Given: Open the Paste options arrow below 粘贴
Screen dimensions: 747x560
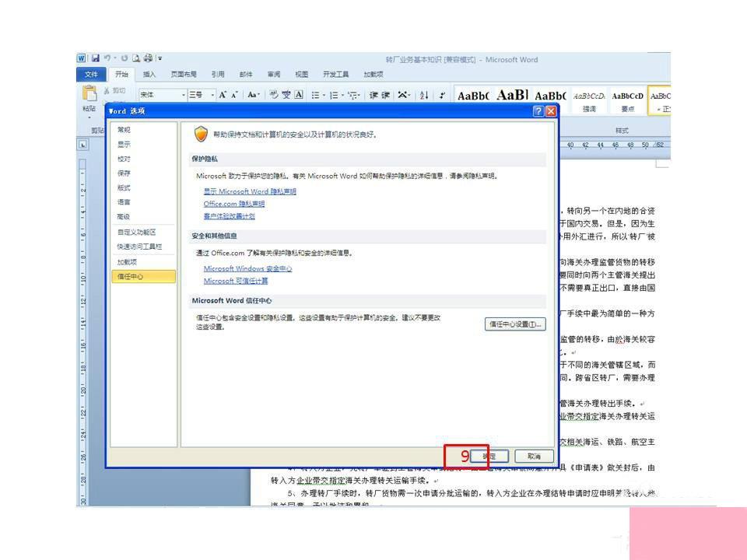Looking at the screenshot, I should point(89,117).
